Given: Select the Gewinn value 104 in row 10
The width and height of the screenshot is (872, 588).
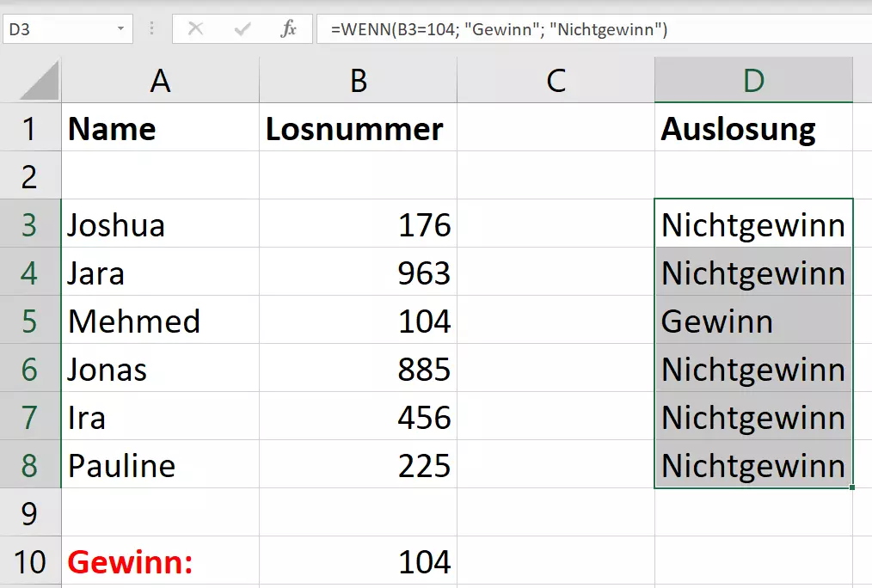Looking at the screenshot, I should pos(358,560).
